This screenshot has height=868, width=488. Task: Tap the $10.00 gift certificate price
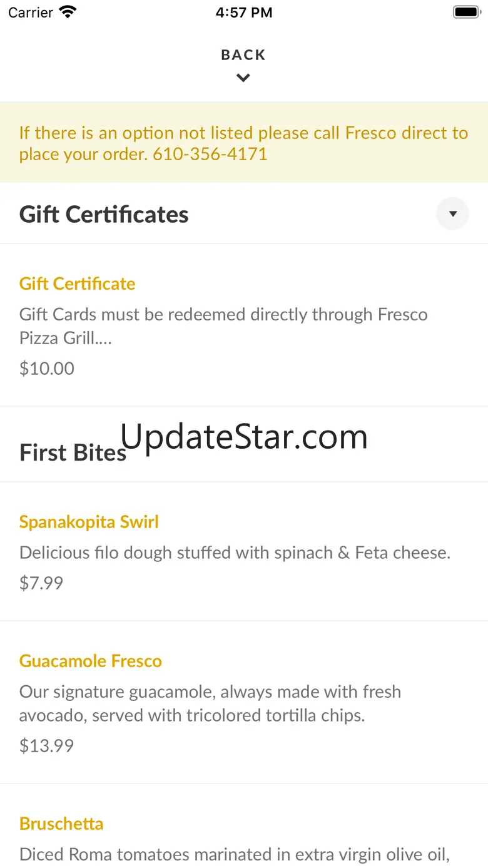coord(47,368)
